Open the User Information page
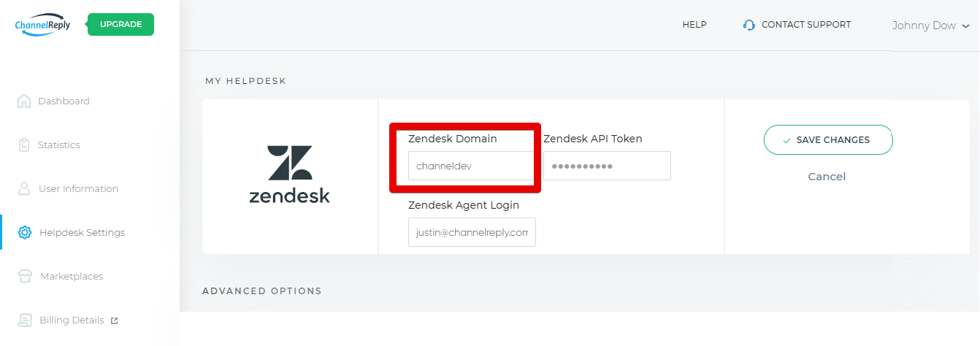Viewport: 980px width, 346px height. click(x=78, y=189)
